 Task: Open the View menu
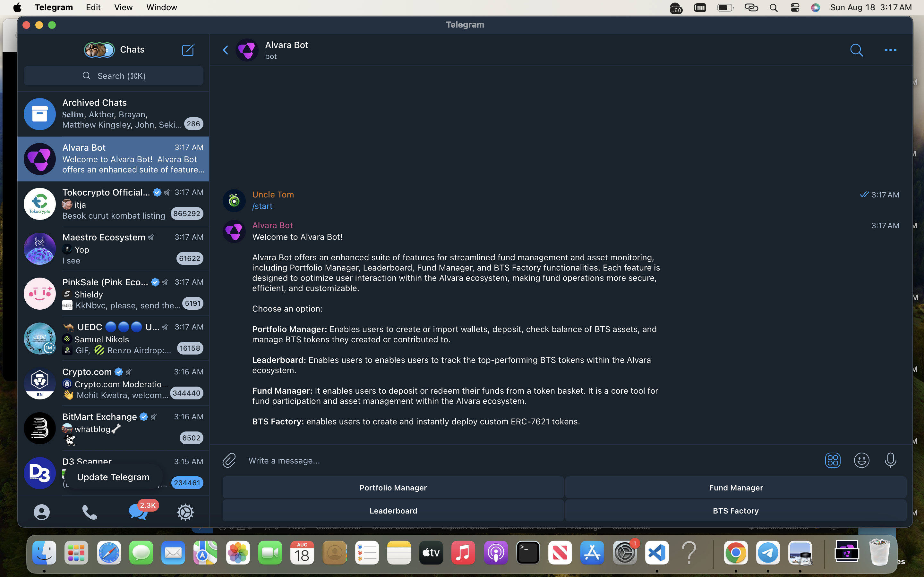123,8
